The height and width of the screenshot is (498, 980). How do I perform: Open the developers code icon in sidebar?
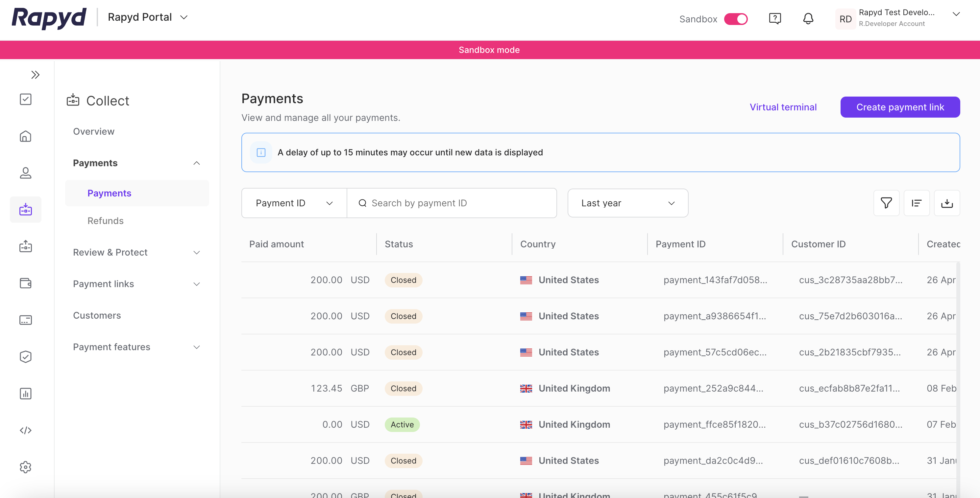pos(26,430)
